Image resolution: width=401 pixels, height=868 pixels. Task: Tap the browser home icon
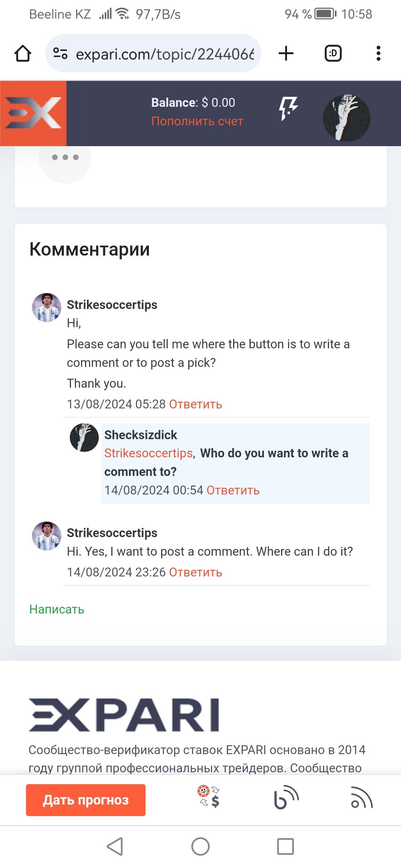click(23, 53)
